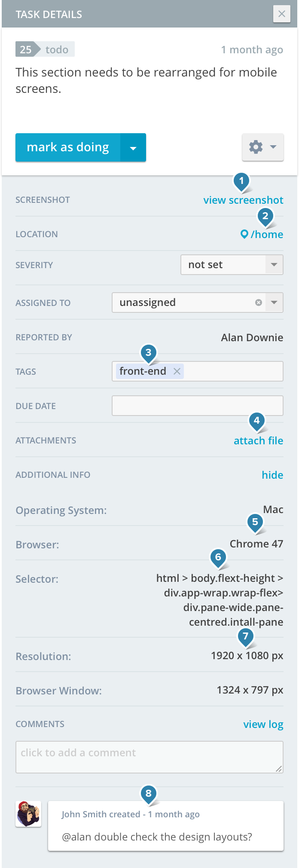Click the add a comment text box
Screen dimensions: 299x868
(x=149, y=757)
